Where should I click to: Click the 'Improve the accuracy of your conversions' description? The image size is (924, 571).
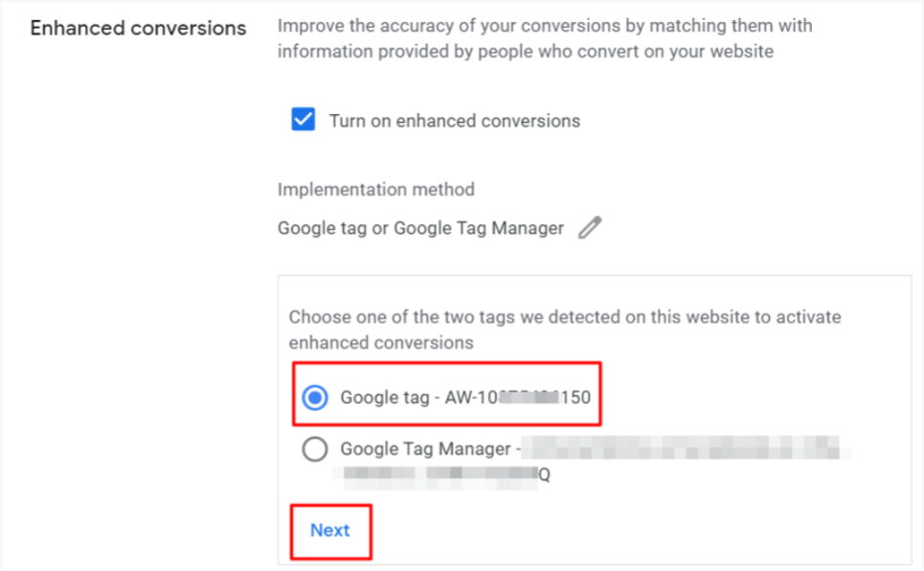pyautogui.click(x=545, y=26)
